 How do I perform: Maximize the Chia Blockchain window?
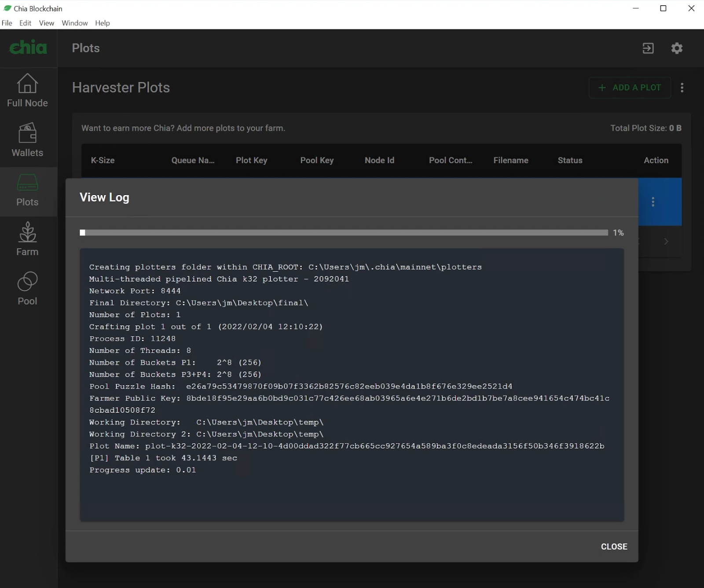(x=663, y=8)
